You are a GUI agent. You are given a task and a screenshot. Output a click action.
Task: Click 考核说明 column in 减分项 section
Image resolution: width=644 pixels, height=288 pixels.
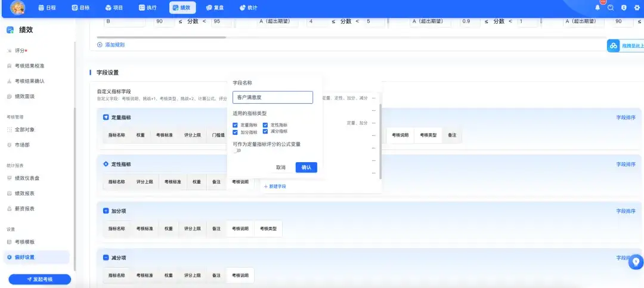click(240, 275)
